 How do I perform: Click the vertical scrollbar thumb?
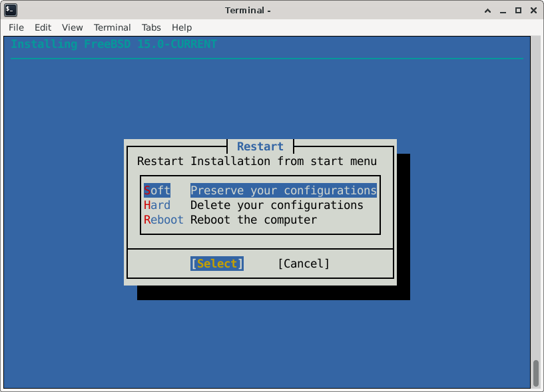click(x=536, y=373)
